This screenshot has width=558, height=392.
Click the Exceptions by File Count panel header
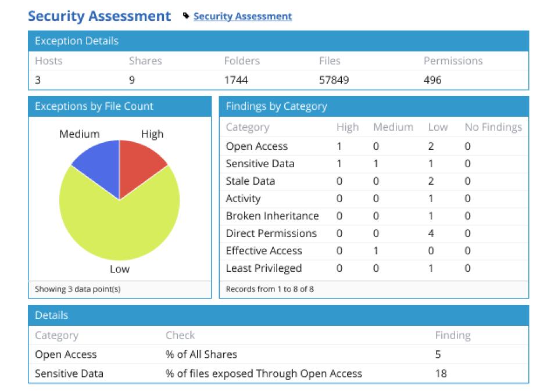pos(94,106)
